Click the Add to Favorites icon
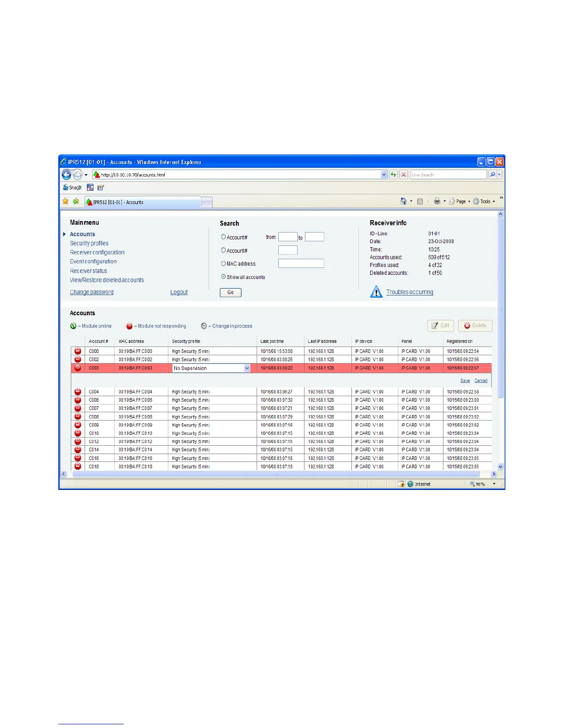Screen dimensions: 563x728 pos(76,201)
